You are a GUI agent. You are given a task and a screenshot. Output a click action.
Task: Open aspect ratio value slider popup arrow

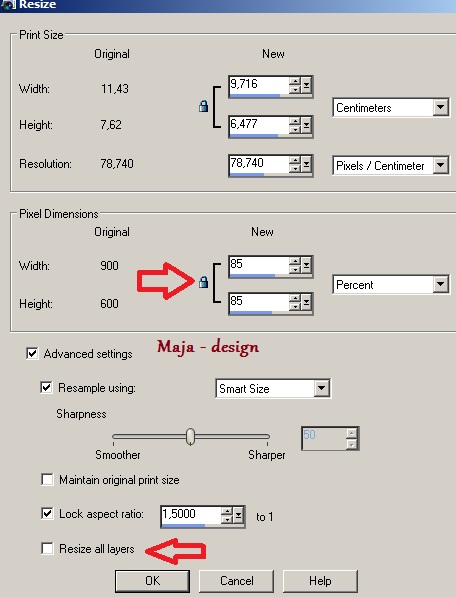pyautogui.click(x=238, y=516)
